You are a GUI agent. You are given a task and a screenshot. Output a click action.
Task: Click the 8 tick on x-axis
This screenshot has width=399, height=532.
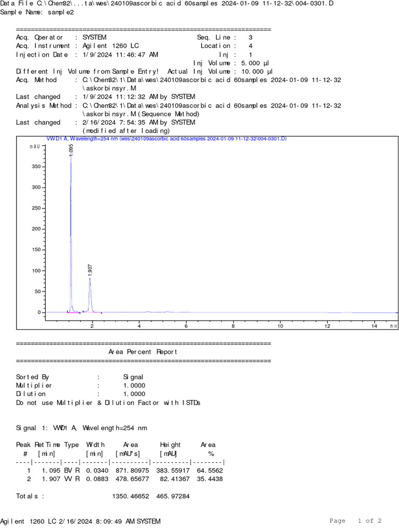[x=233, y=326]
